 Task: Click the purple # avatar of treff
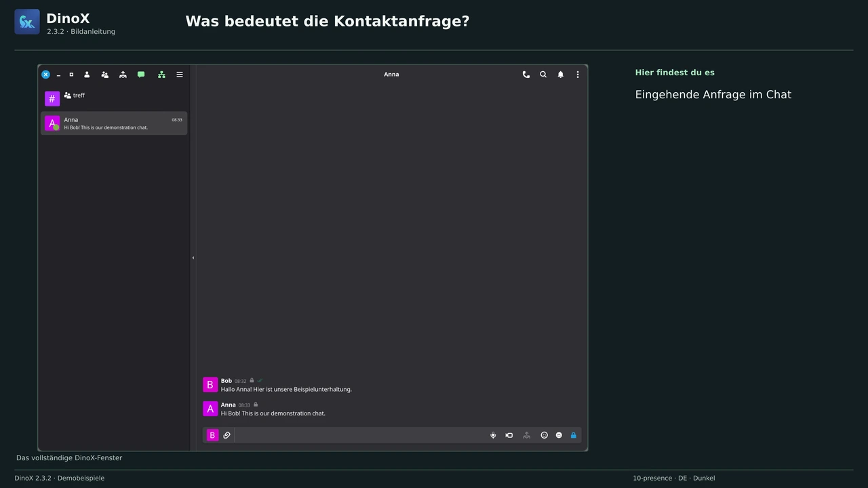(52, 99)
